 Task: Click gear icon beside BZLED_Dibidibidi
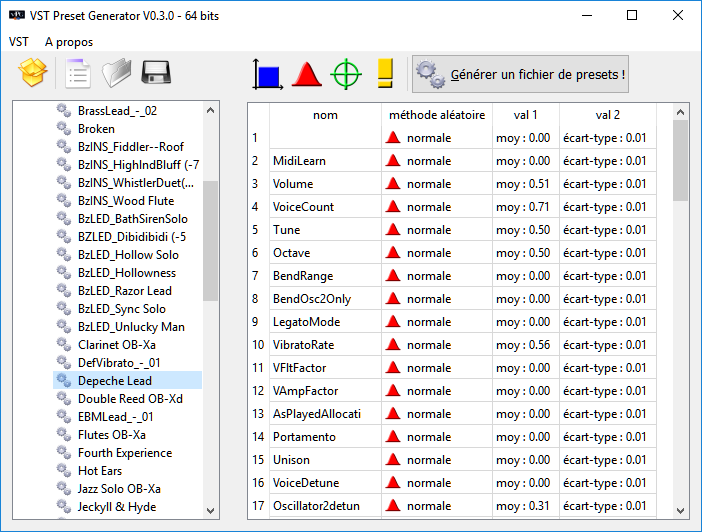pos(64,236)
